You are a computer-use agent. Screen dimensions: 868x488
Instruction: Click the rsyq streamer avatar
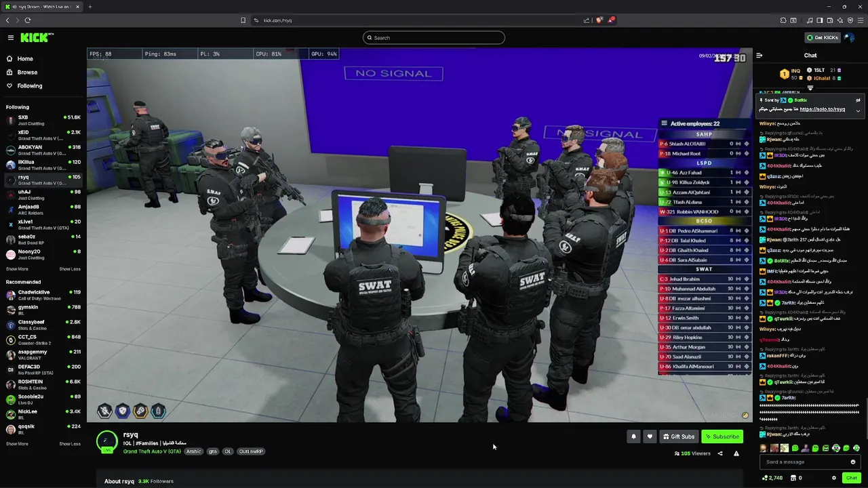point(106,441)
